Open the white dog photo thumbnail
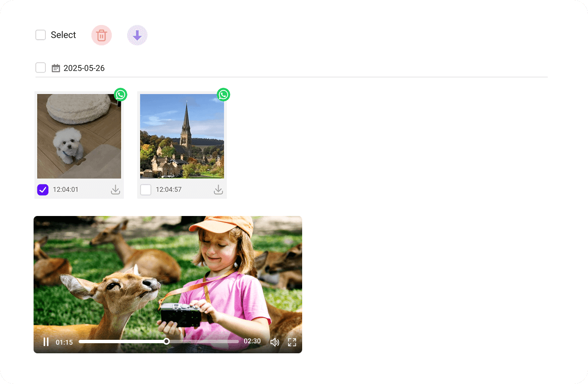This screenshot has height=384, width=588. [x=79, y=136]
